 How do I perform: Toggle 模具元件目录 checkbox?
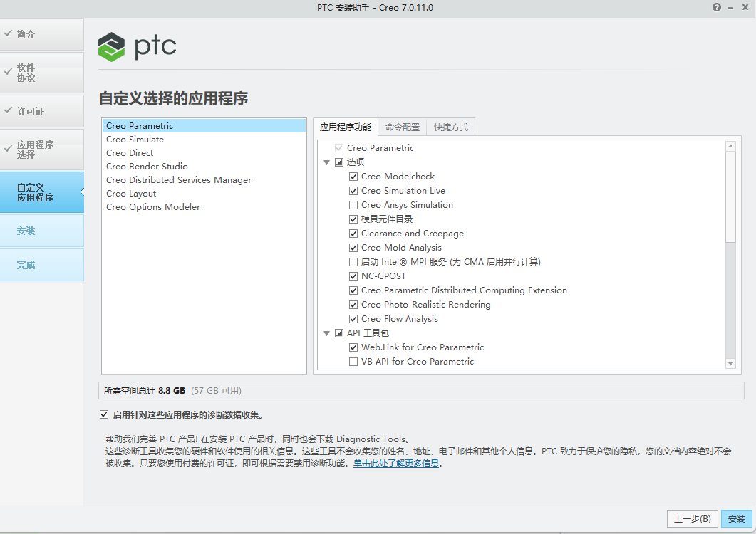(x=353, y=219)
